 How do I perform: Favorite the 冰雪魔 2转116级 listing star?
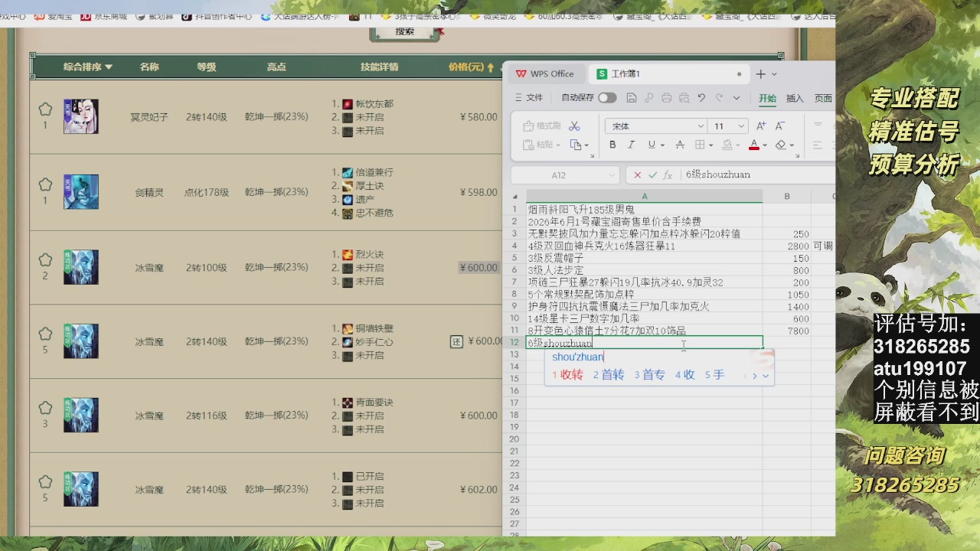point(45,408)
